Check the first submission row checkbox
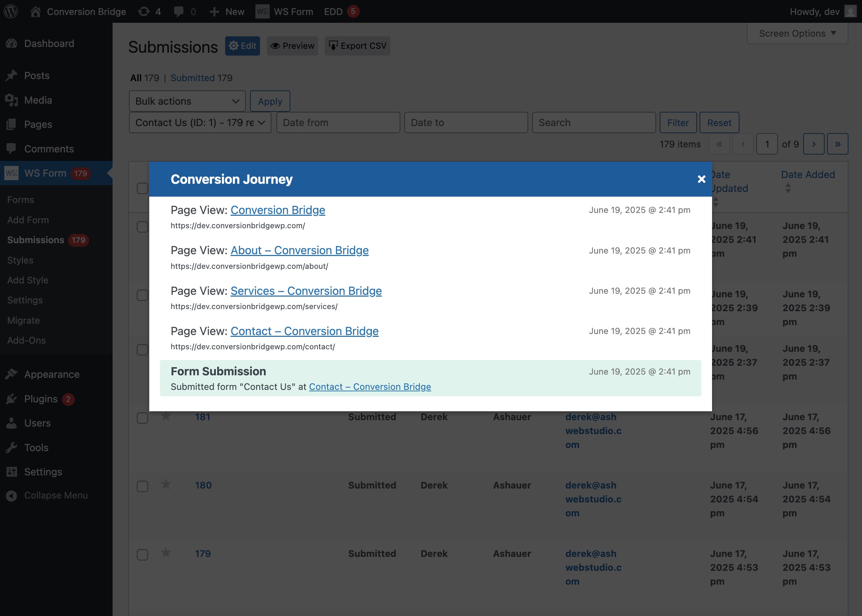 coord(142,227)
